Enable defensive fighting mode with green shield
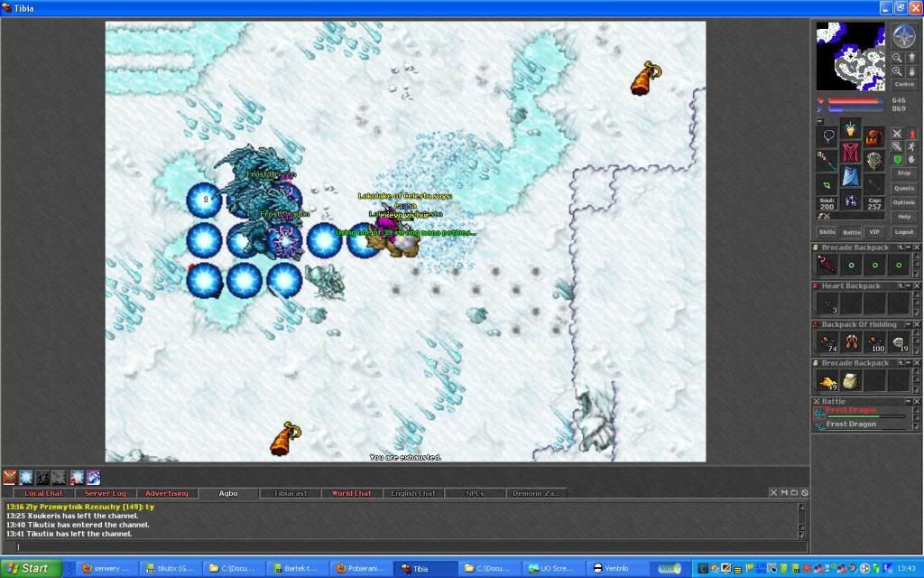This screenshot has width=924, height=578. [897, 159]
